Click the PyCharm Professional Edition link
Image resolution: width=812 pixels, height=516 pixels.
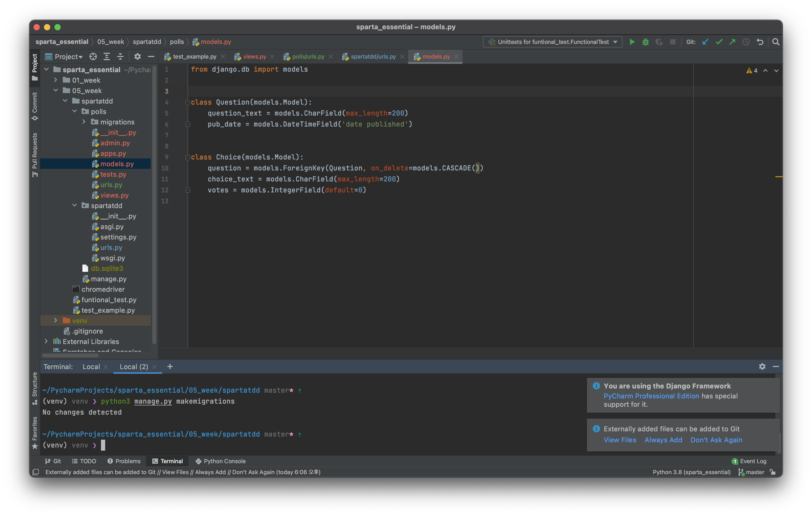pos(651,396)
